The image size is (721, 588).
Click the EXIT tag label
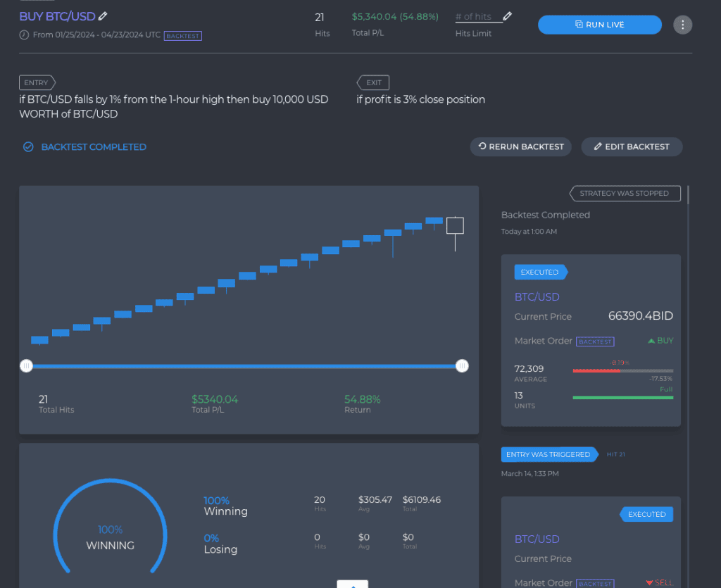click(373, 83)
